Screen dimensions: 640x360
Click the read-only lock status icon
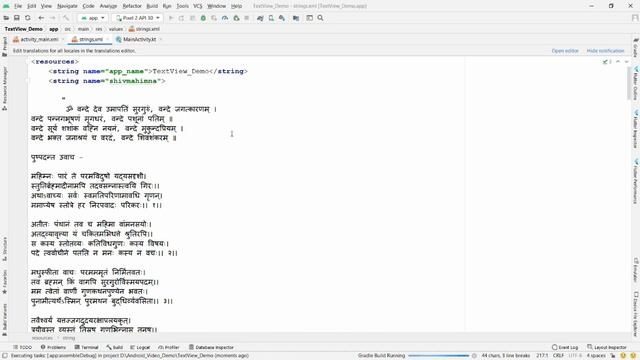613,356
